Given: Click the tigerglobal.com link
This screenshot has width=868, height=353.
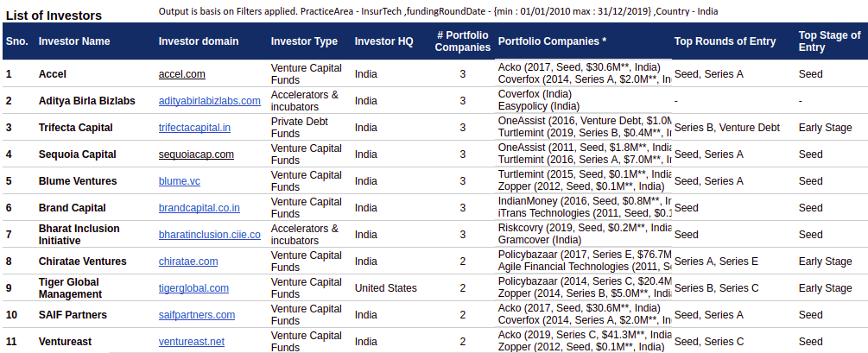Looking at the screenshot, I should 193,288.
